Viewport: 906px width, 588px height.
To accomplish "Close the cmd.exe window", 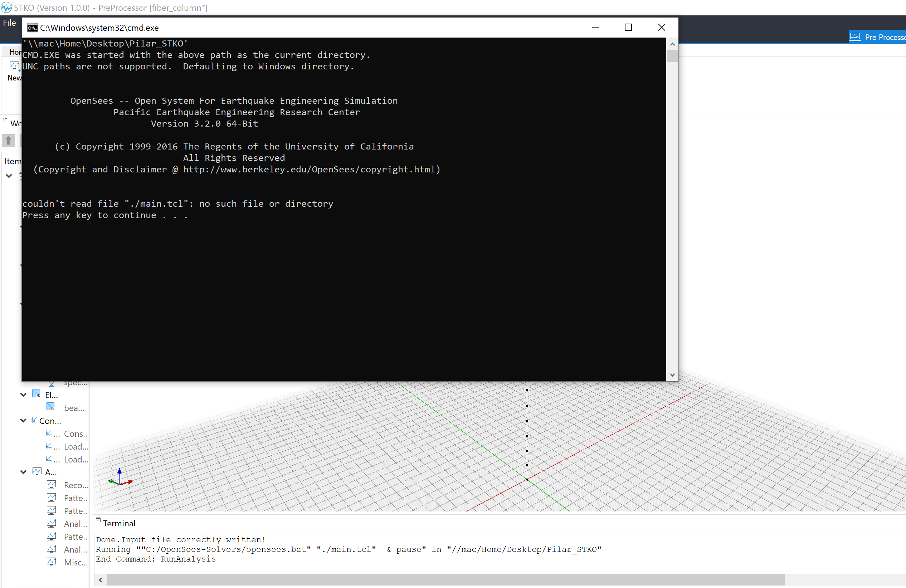I will 662,28.
